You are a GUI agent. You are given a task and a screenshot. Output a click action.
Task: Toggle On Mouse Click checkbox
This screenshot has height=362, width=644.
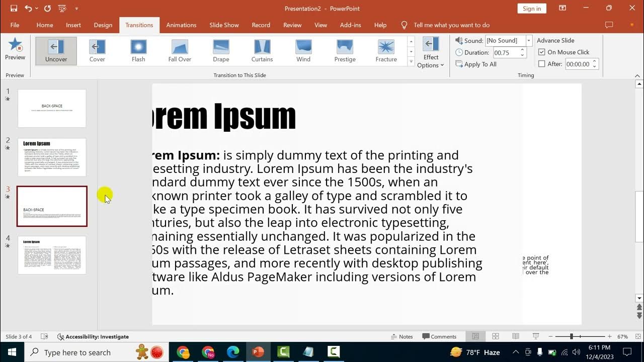tap(542, 52)
